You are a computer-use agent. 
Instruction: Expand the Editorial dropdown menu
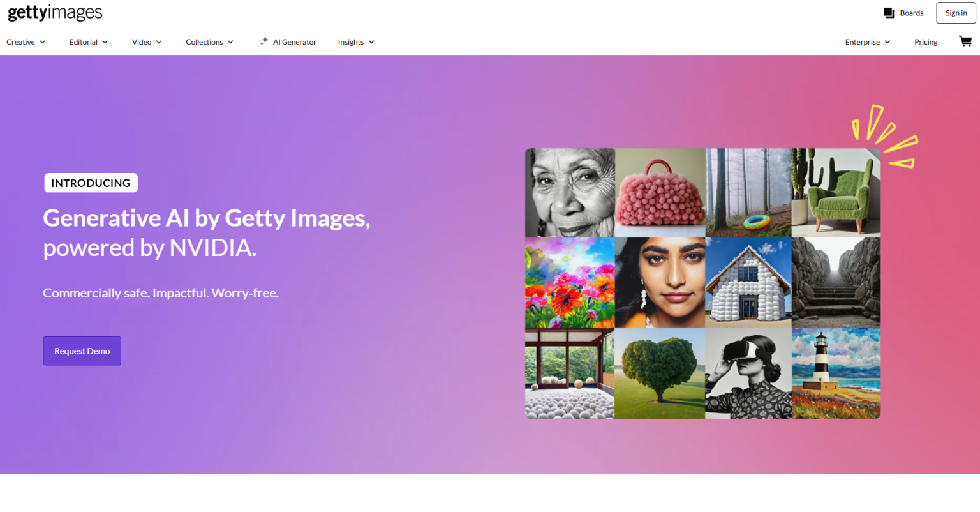pos(89,42)
